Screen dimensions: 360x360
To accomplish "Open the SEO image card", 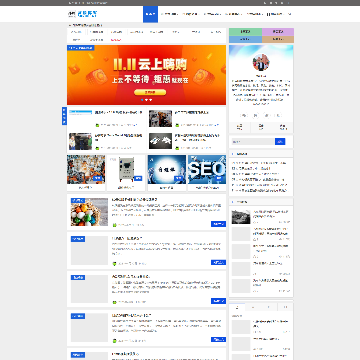I will point(207,169).
